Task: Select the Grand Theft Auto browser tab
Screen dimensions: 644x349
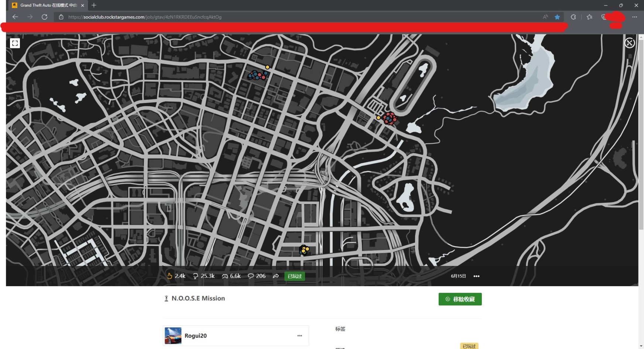Action: [48, 5]
